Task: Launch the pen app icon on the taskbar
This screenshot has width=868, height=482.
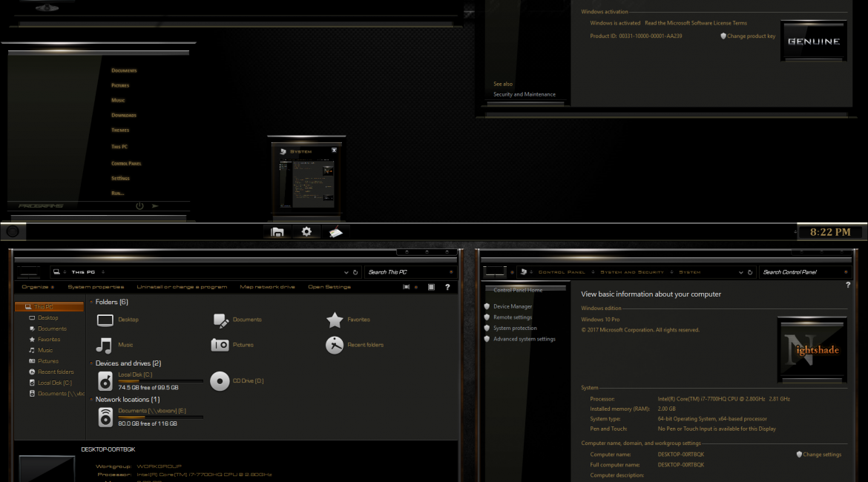Action: click(335, 232)
